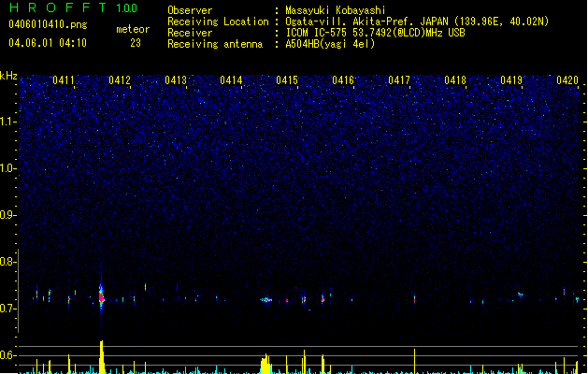This screenshot has height=374, width=588.
Task: Click the 0415 time axis marker
Action: point(287,80)
